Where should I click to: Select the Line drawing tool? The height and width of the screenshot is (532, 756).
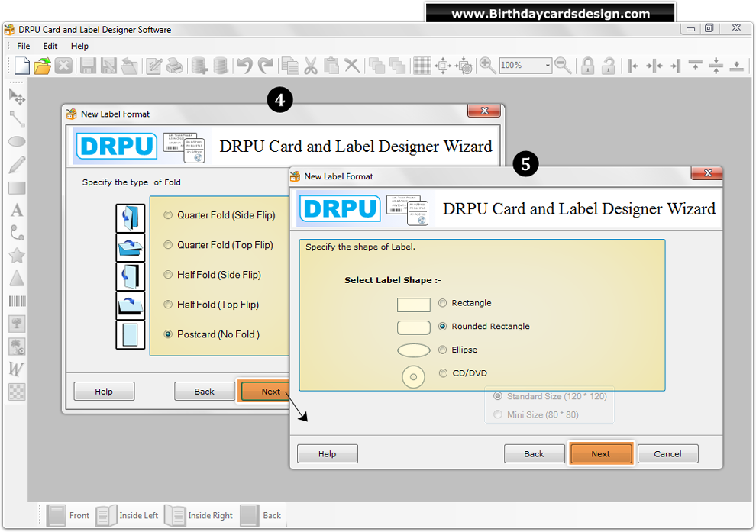tap(17, 119)
